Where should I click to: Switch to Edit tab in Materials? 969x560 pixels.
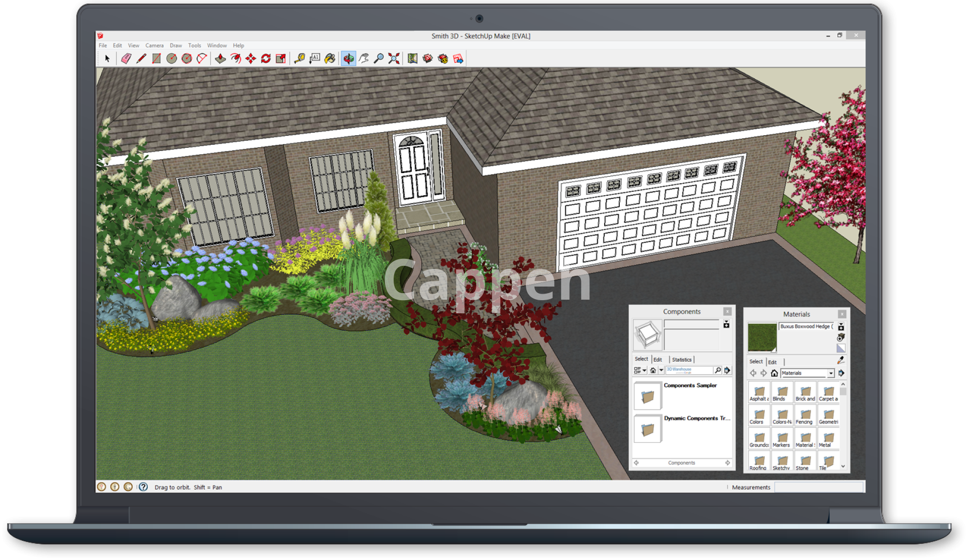coord(772,362)
